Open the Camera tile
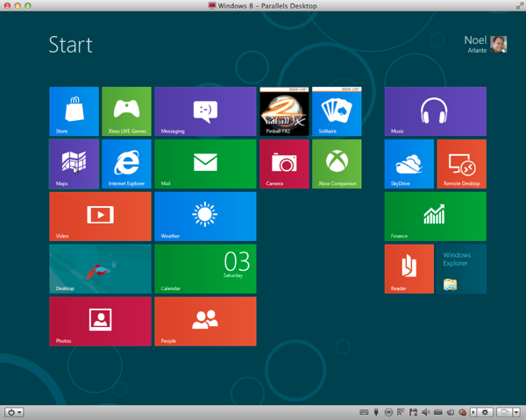The image size is (526, 420). click(x=284, y=164)
